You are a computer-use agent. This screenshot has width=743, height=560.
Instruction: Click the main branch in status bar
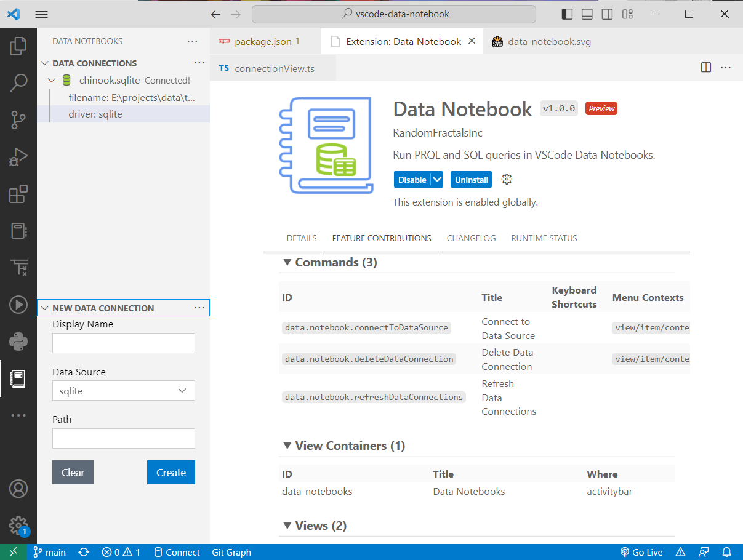[49, 552]
